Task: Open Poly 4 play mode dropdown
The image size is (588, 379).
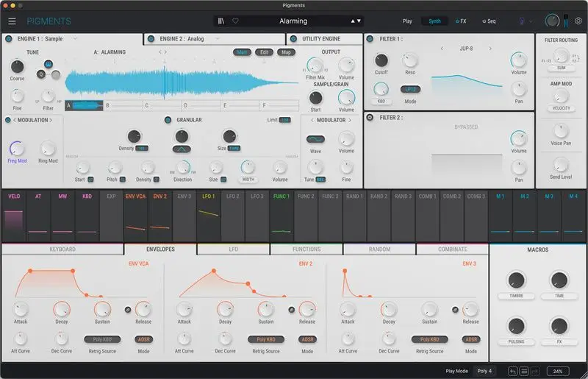Action: pos(484,371)
